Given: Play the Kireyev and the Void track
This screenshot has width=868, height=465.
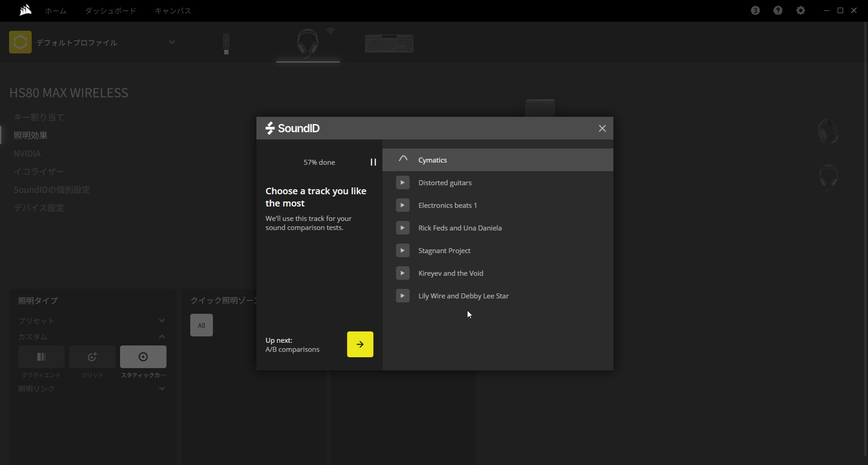Looking at the screenshot, I should [x=402, y=273].
